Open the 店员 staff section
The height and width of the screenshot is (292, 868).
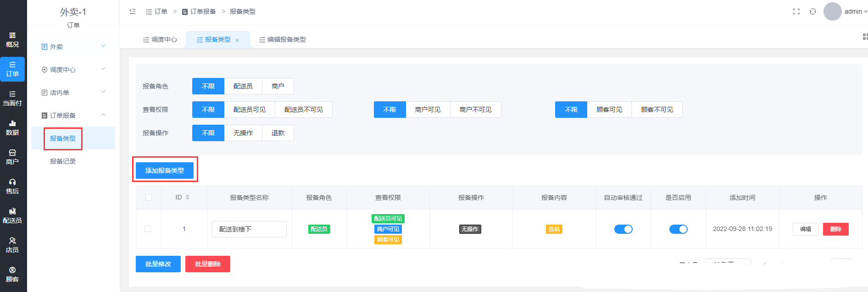click(12, 245)
